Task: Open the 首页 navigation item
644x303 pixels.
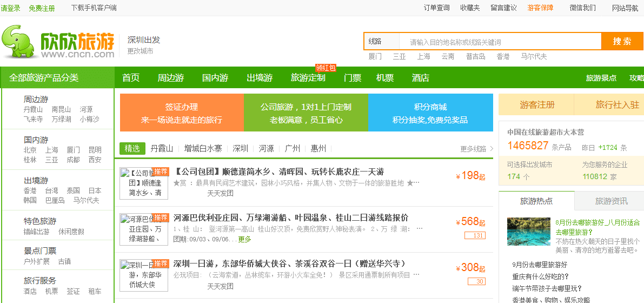Action: [x=131, y=78]
